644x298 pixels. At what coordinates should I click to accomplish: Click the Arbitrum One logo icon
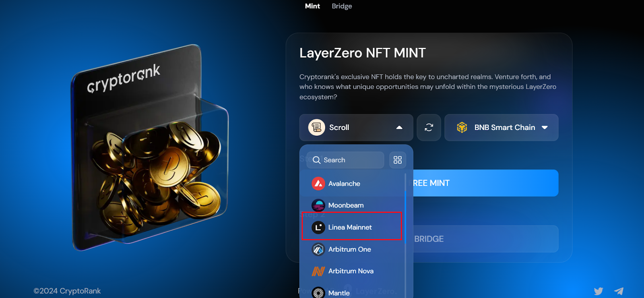coord(318,249)
